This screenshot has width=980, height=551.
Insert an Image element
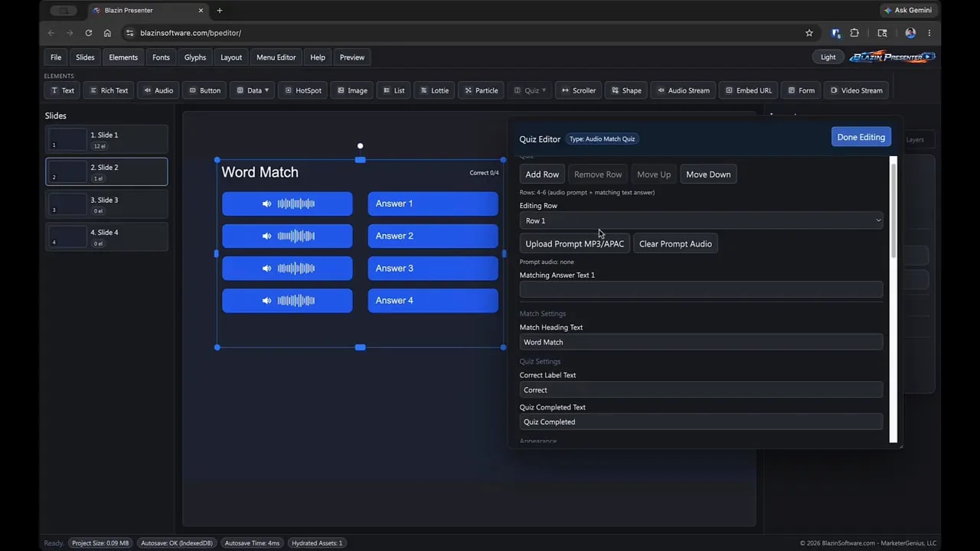coord(352,90)
